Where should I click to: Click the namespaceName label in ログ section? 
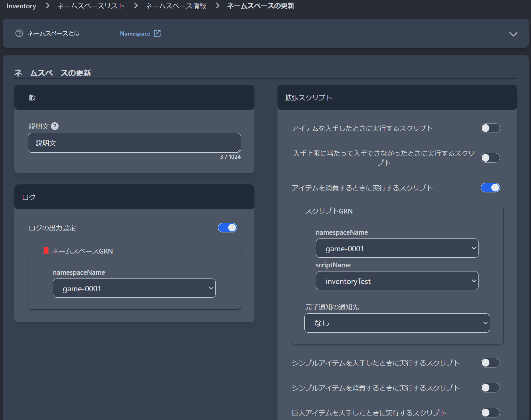click(x=79, y=272)
